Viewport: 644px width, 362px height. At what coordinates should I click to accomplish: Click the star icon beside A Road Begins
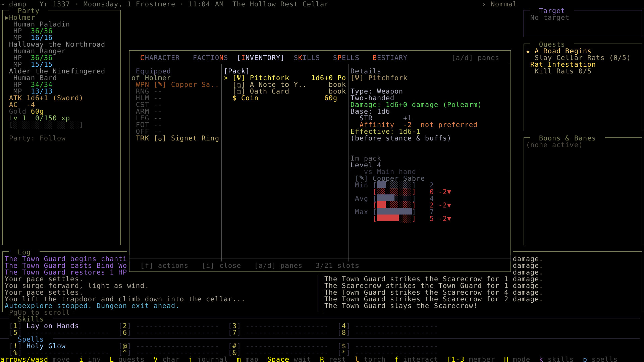528,51
